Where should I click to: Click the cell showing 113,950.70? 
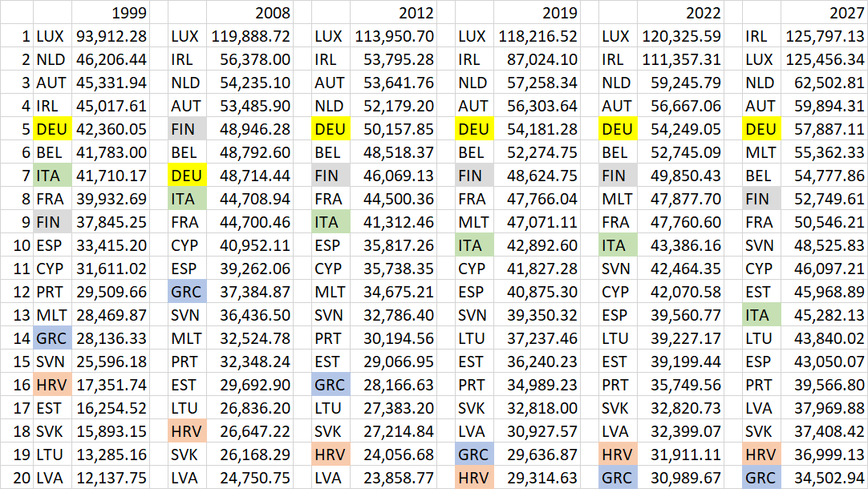tap(394, 36)
